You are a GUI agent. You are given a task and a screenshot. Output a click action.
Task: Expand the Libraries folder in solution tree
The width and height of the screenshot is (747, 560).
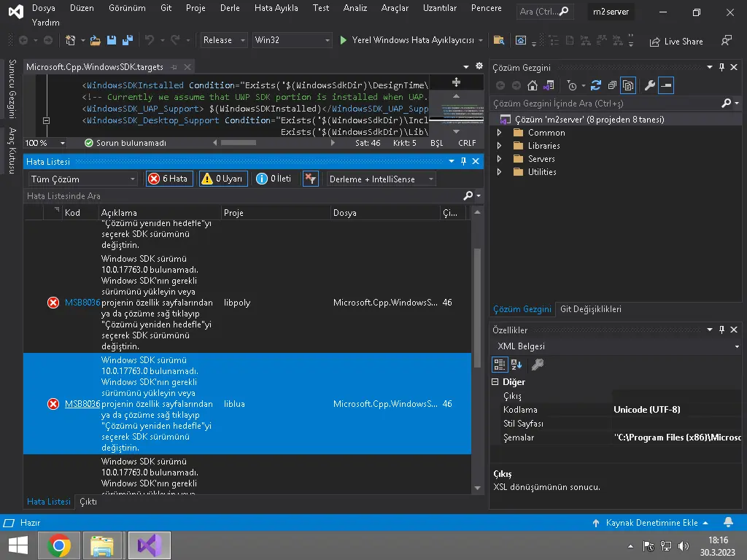[500, 146]
